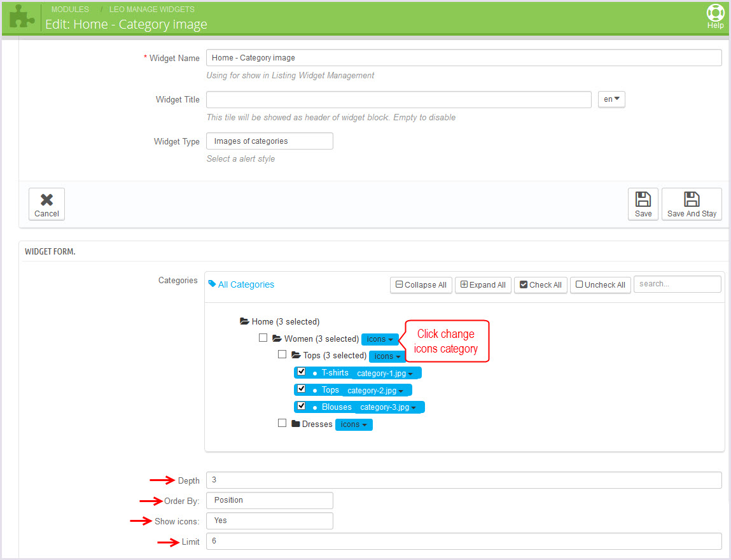This screenshot has height=560, width=731.
Task: Click the Save floppy disk icon
Action: 643,199
